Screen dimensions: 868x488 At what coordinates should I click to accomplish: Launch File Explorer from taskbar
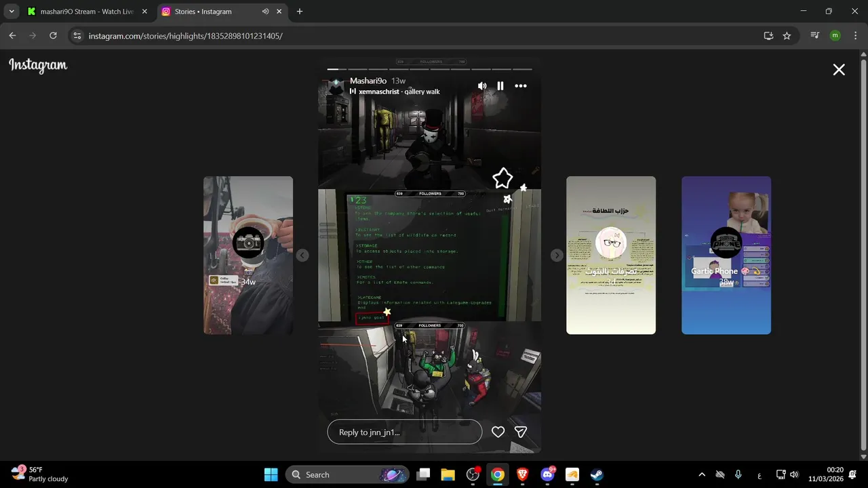[448, 474]
